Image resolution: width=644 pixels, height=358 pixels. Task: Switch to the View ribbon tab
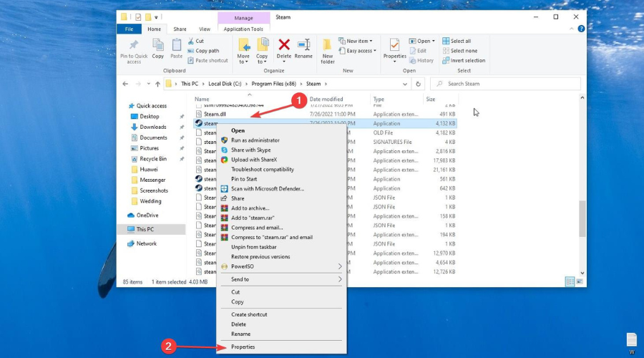[x=205, y=29]
